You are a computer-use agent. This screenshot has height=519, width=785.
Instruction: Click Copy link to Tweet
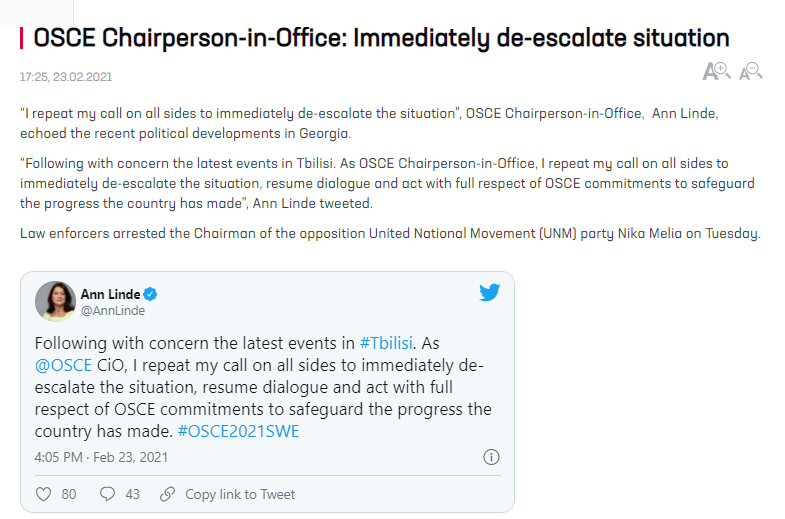click(x=240, y=494)
